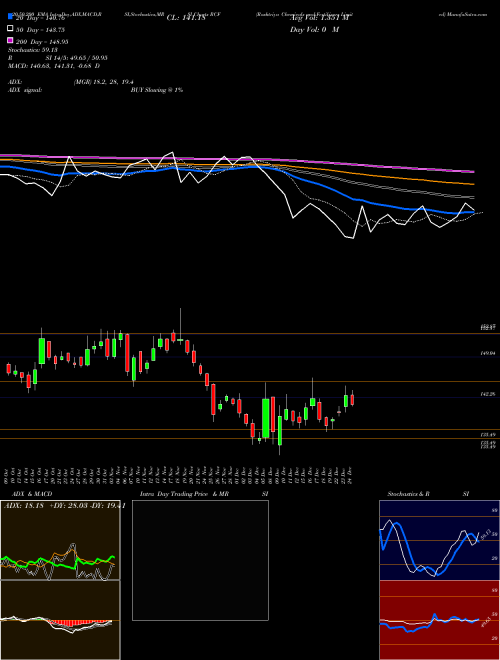
Task: Click the white 50 Day EMA swatch
Action: [10, 29]
